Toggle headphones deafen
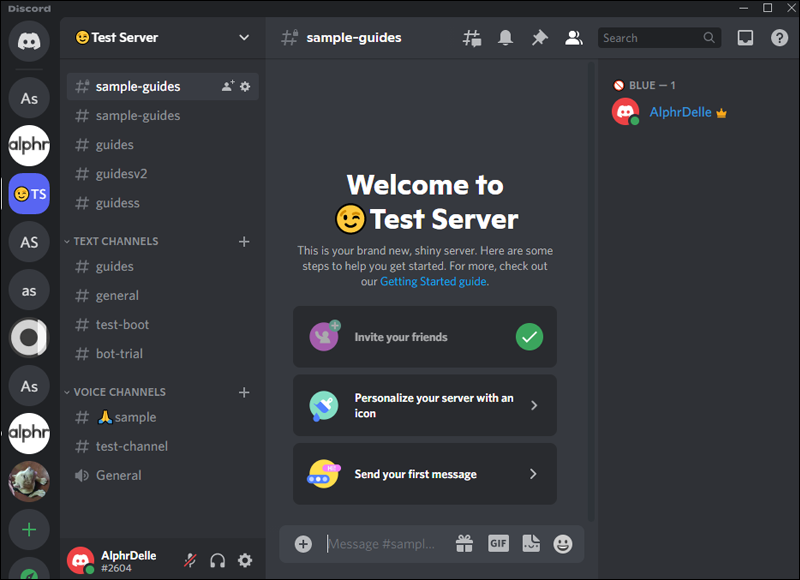This screenshot has width=800, height=580. [217, 560]
